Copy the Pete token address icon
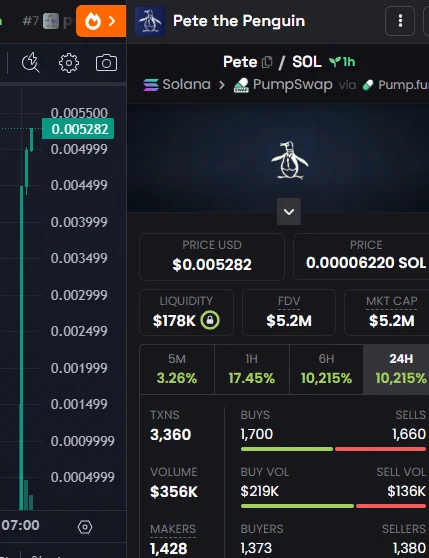This screenshot has height=558, width=429. 267,62
